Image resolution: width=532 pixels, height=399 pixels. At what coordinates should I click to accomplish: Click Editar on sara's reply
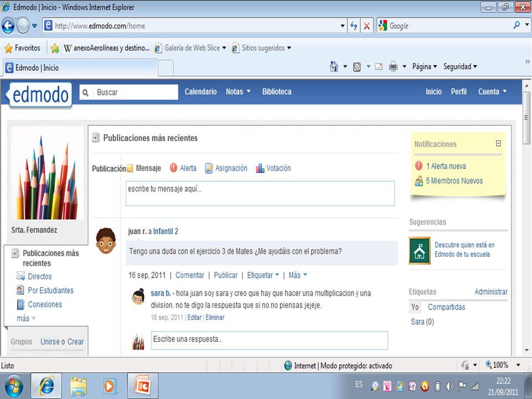click(x=195, y=318)
